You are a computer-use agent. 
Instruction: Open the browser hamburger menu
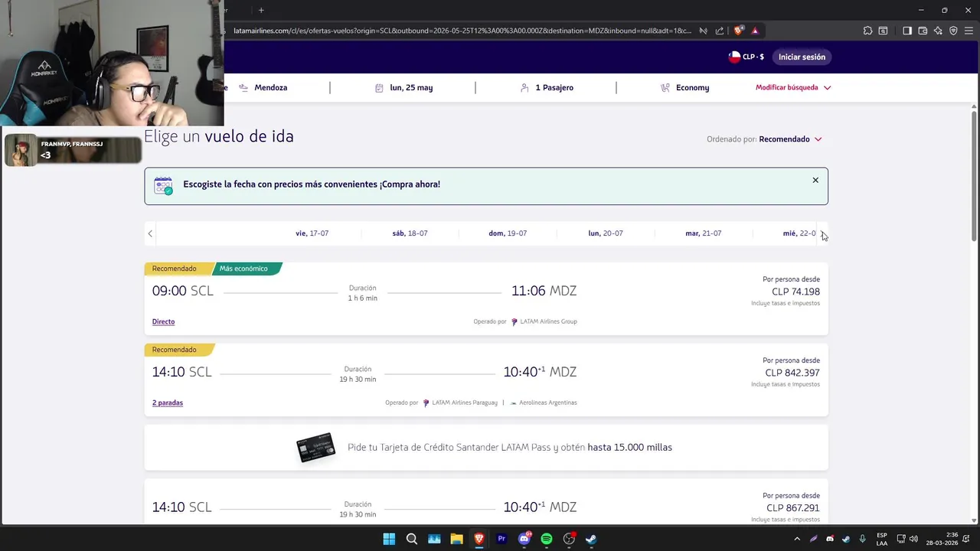click(x=969, y=31)
